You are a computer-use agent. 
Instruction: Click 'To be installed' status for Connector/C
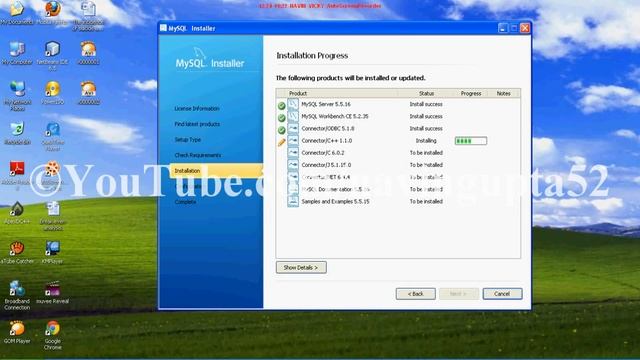426,153
